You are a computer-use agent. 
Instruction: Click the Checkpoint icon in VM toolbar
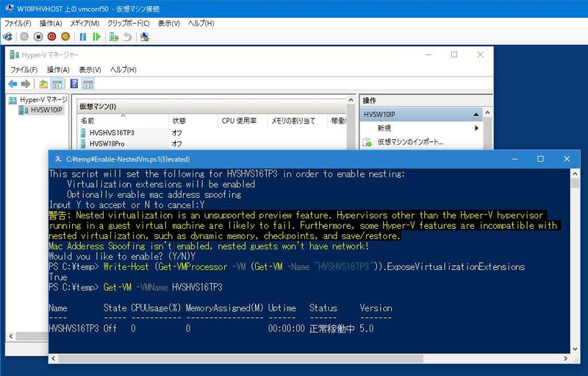(x=114, y=37)
